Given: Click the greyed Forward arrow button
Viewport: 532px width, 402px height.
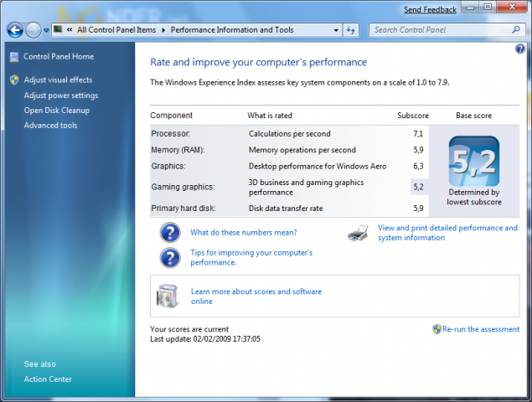Looking at the screenshot, I should click(34, 30).
